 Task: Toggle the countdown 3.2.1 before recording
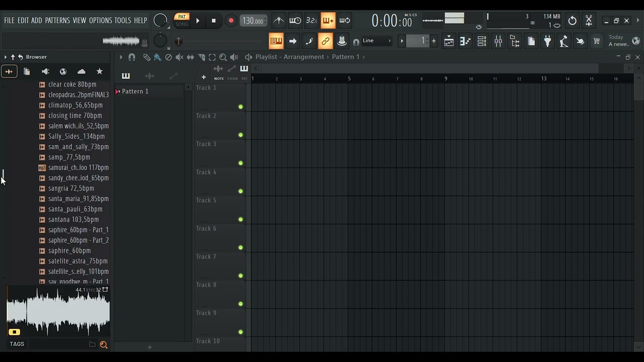tap(311, 21)
